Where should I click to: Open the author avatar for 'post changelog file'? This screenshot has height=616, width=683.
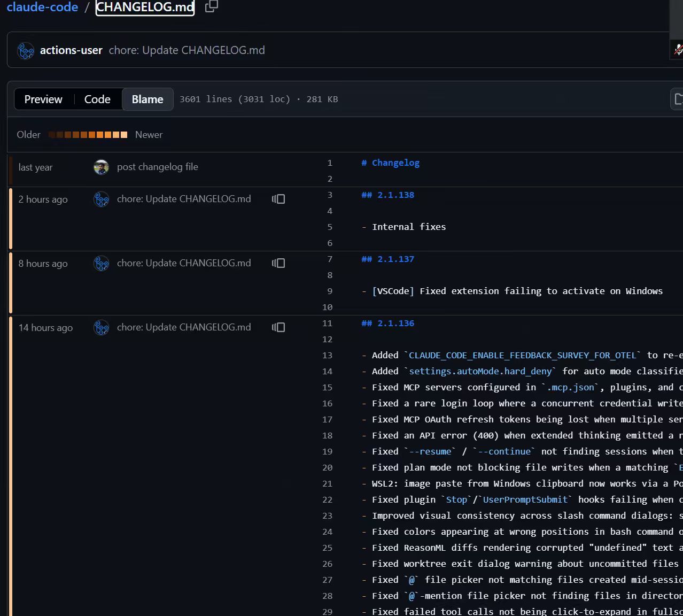click(101, 167)
